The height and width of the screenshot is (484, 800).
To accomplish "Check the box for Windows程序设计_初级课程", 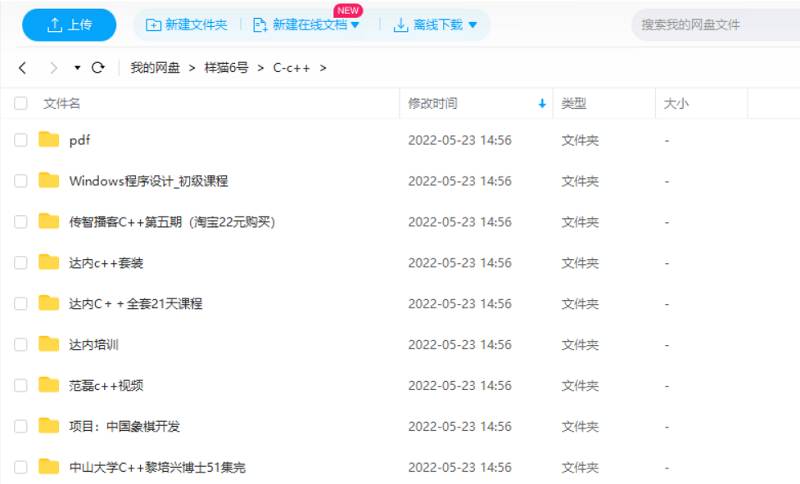I will click(x=21, y=181).
